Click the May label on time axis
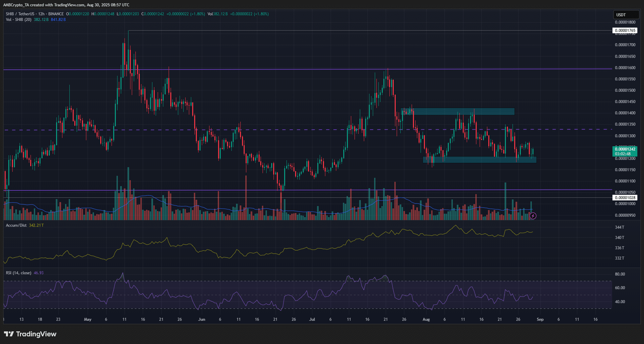 click(88, 319)
